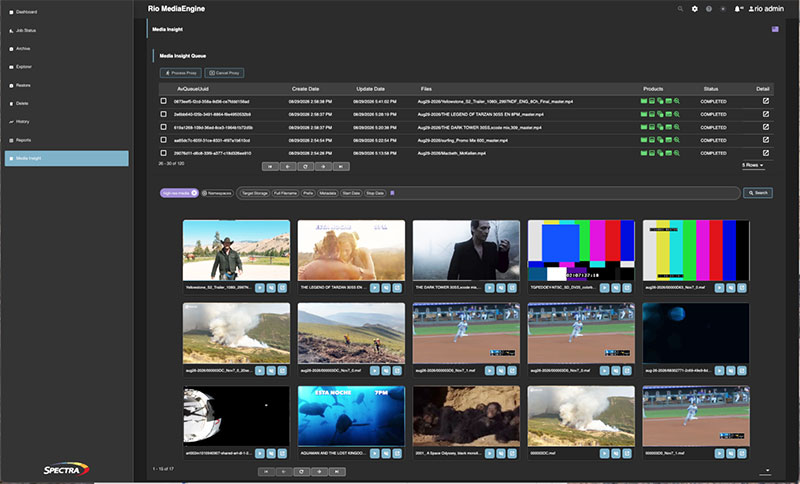Select the Metadata search chip
Viewport: 800px width, 484px height.
click(328, 193)
